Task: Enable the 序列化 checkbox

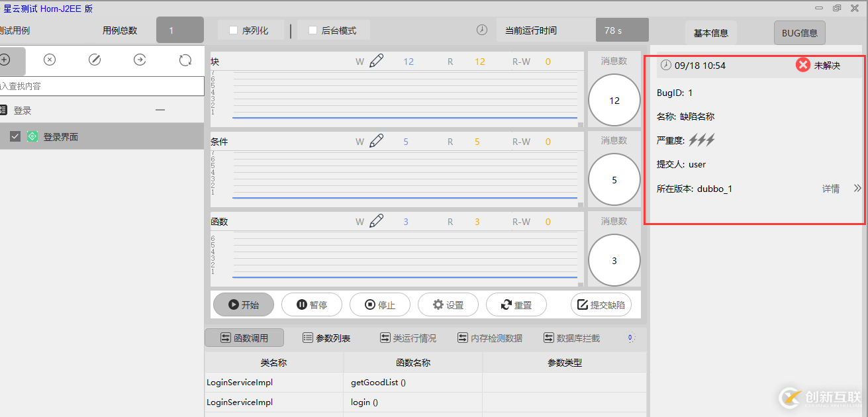Action: [232, 30]
